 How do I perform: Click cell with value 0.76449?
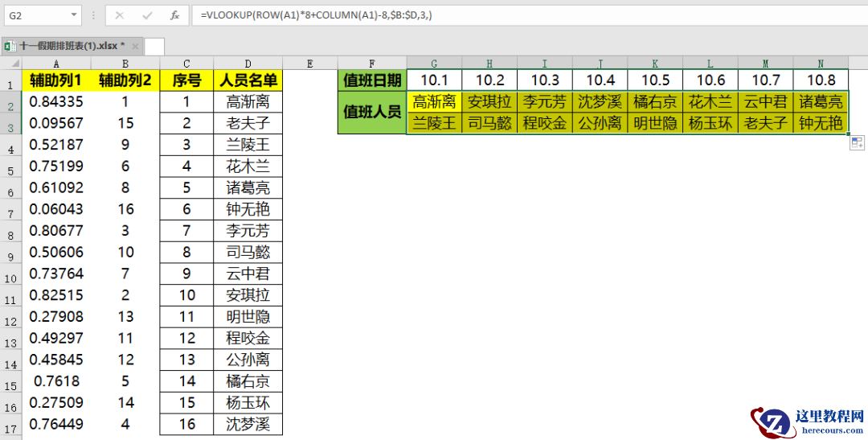point(56,425)
